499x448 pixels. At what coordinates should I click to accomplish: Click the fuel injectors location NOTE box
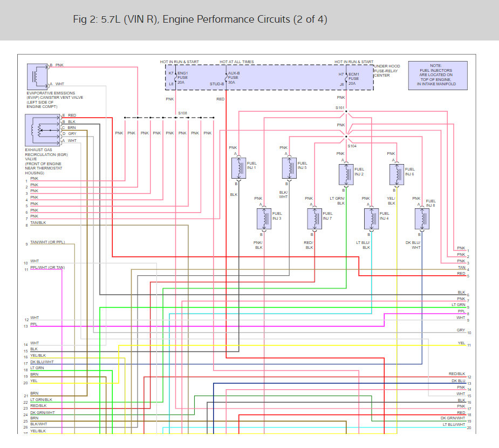coord(438,76)
